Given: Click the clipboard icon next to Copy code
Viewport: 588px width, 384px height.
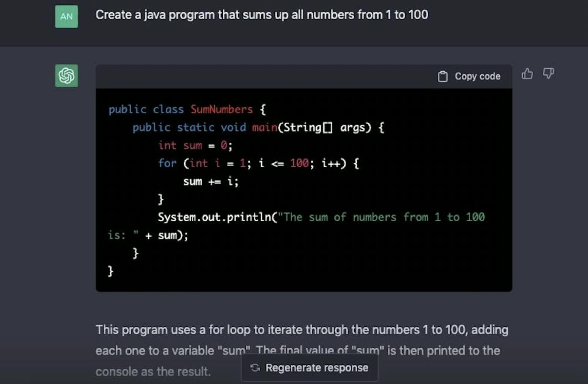Looking at the screenshot, I should point(443,76).
